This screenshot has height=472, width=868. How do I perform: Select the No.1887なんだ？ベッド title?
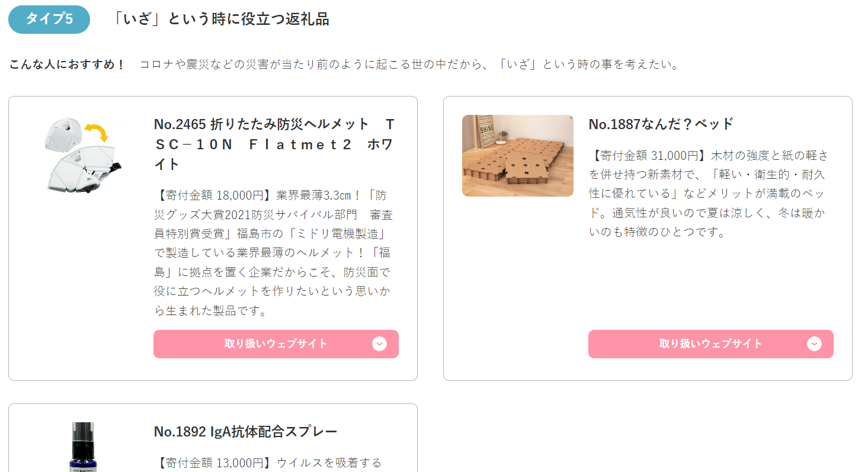pos(661,124)
